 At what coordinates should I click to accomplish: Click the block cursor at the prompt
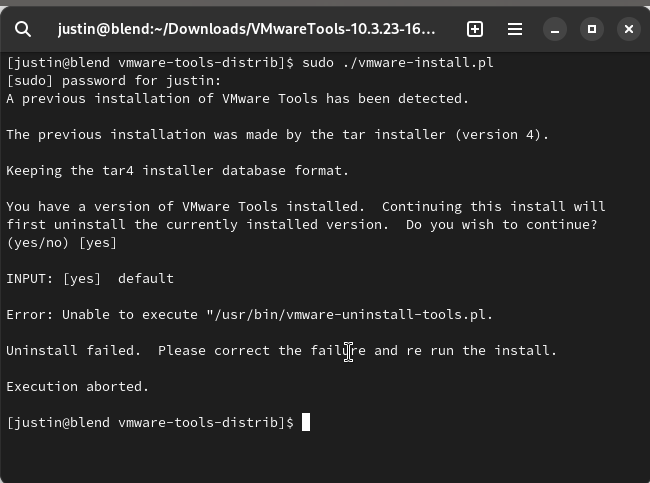click(x=306, y=422)
